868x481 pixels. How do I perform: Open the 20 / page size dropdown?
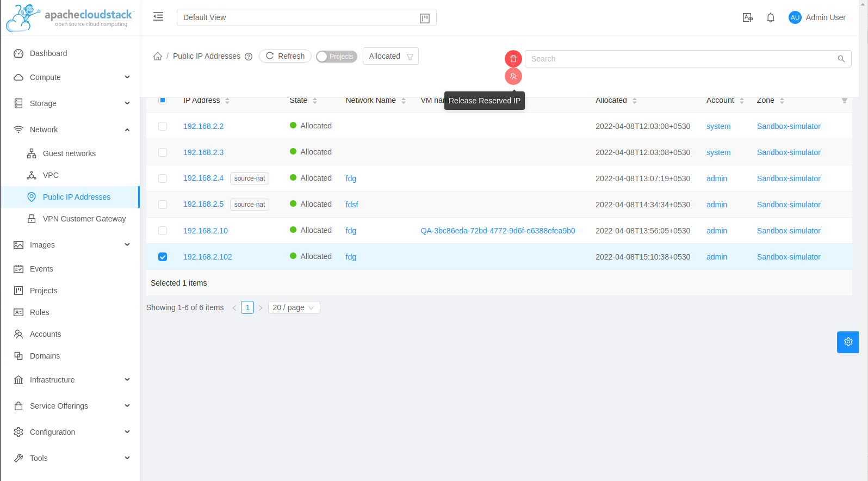point(294,307)
